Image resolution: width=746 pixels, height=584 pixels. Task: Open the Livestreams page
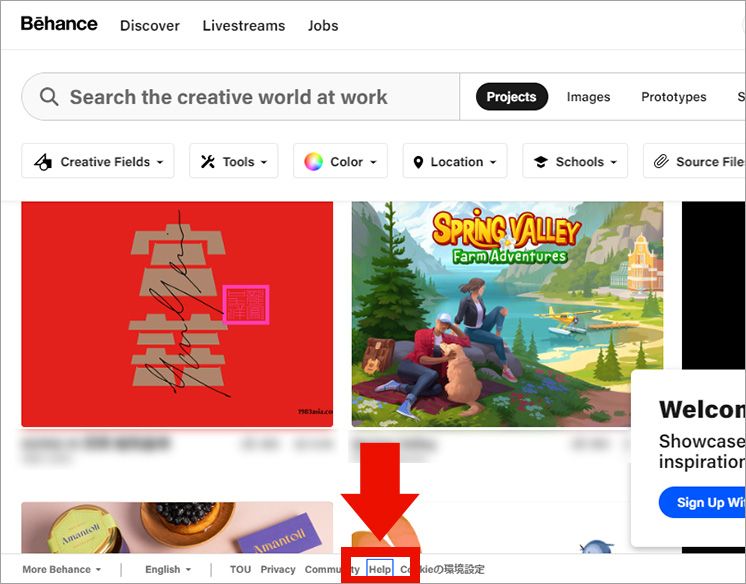pos(244,26)
